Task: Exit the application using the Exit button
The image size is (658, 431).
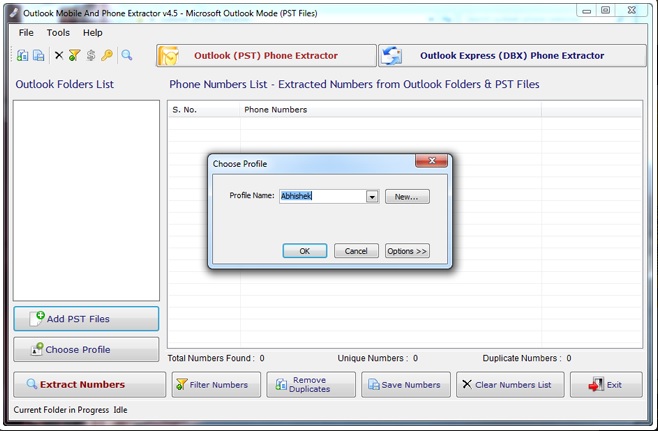Action: tap(606, 384)
